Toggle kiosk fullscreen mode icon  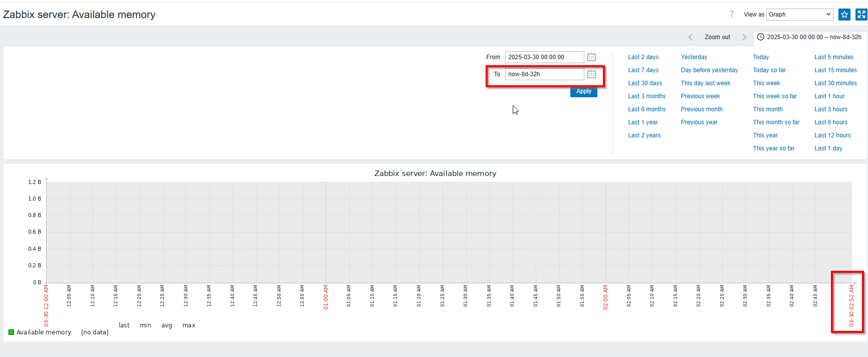pyautogui.click(x=861, y=15)
